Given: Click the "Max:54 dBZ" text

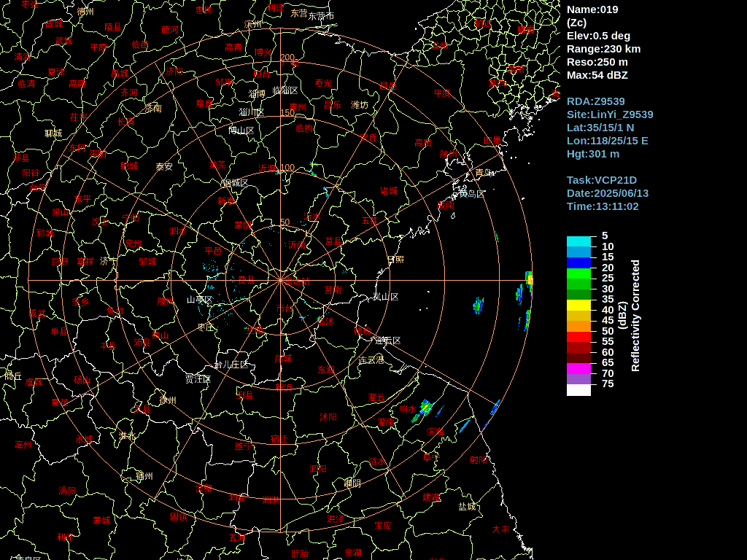Looking at the screenshot, I should 597,75.
